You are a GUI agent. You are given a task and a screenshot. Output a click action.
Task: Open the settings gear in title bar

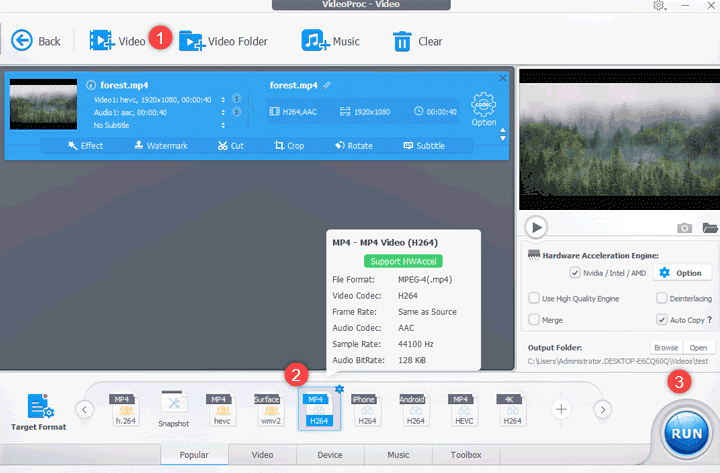659,6
